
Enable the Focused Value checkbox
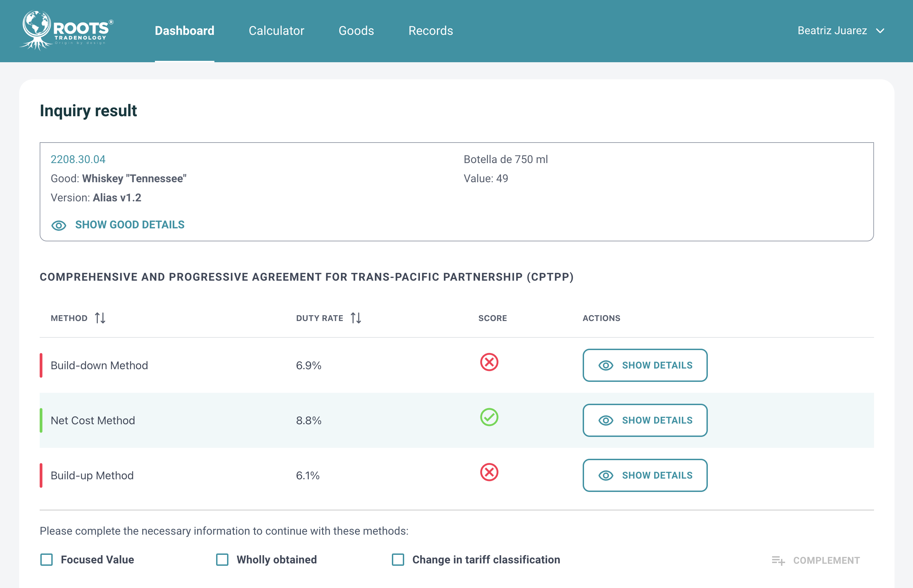point(47,559)
